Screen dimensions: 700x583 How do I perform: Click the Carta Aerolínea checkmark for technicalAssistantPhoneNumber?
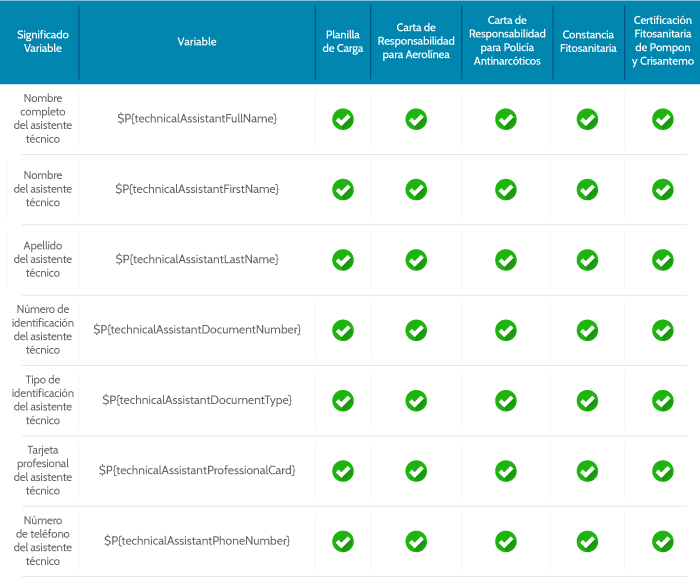click(416, 541)
